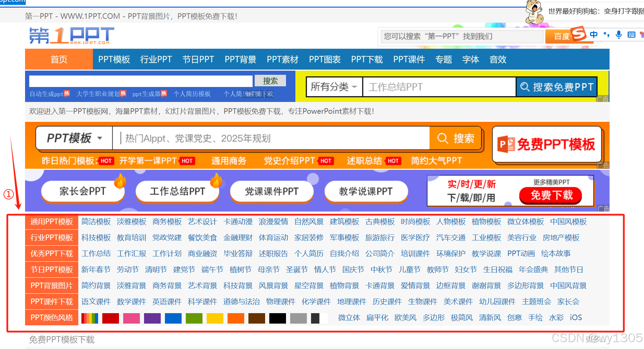Click the Sogou punctuation mode icon

(606, 34)
